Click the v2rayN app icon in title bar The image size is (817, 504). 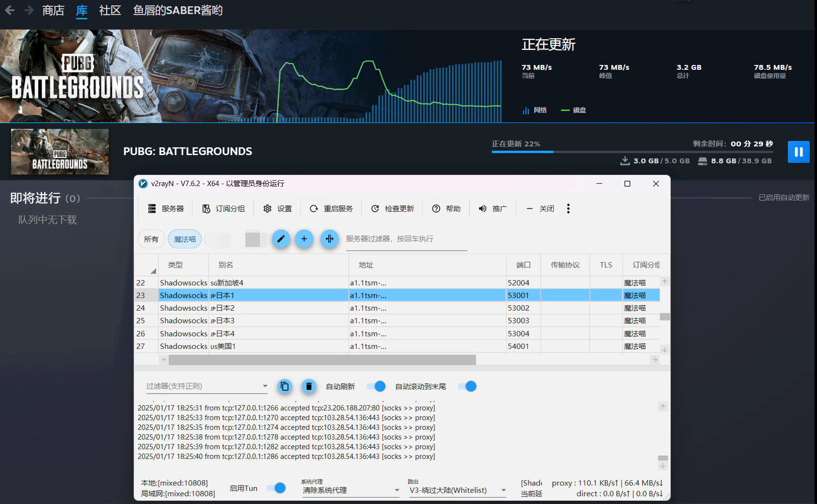coord(143,183)
